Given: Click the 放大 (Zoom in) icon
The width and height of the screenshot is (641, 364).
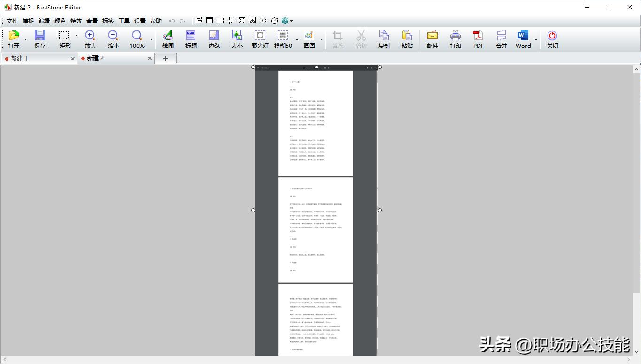Looking at the screenshot, I should click(90, 39).
